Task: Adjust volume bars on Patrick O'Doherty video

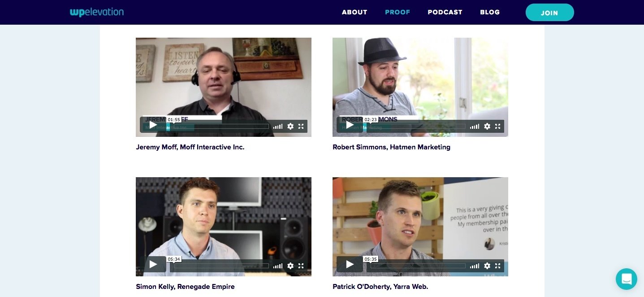Action: click(475, 266)
